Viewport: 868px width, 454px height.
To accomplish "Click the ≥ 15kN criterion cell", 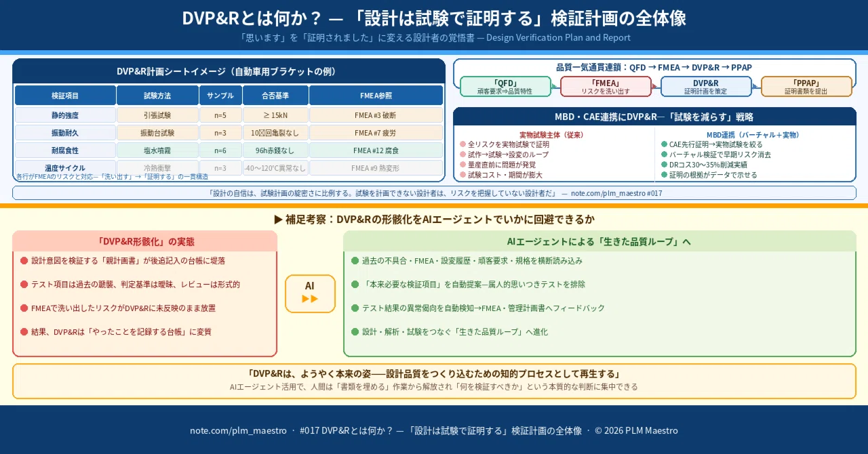I will click(x=275, y=115).
